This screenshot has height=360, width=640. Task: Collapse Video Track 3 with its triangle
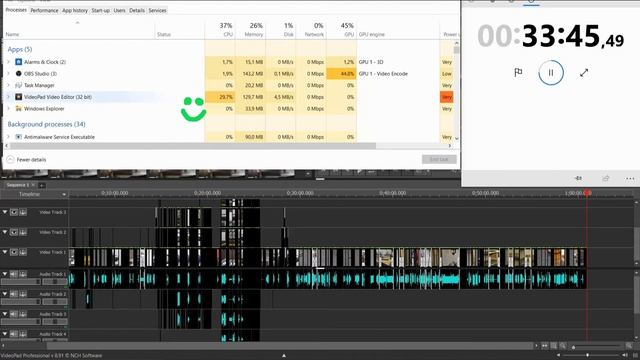[x=5, y=212]
